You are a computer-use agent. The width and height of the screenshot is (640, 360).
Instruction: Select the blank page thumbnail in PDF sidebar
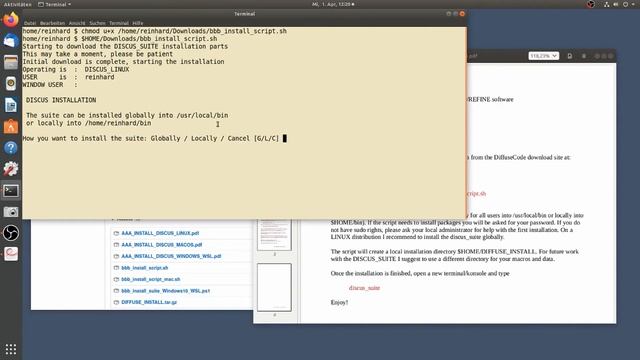274,287
